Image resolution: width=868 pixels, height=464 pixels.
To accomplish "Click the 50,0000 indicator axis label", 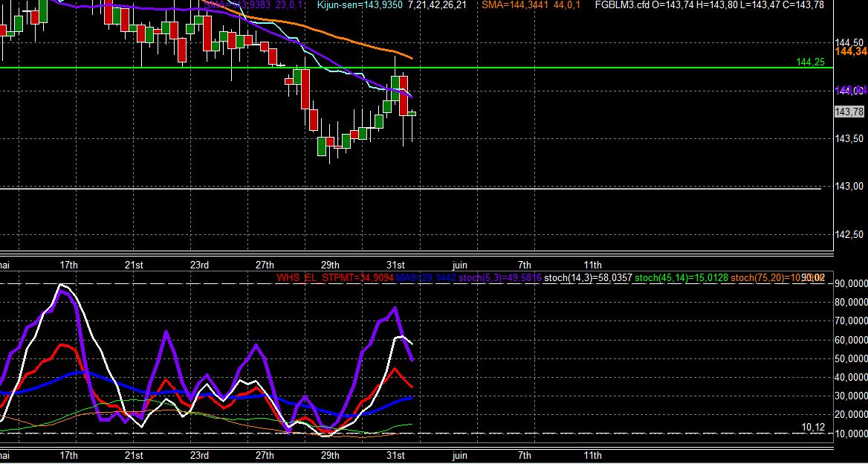I will tap(852, 359).
